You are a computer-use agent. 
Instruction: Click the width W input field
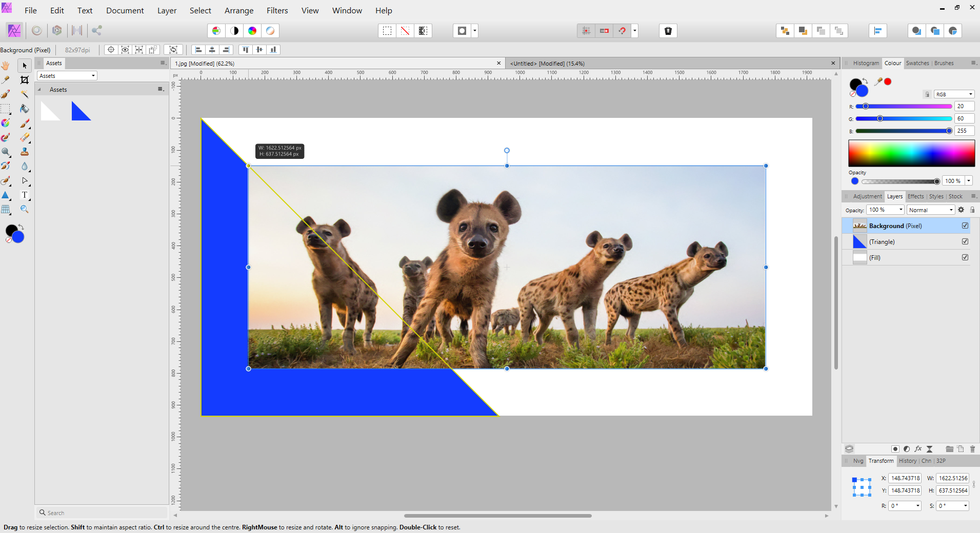953,478
